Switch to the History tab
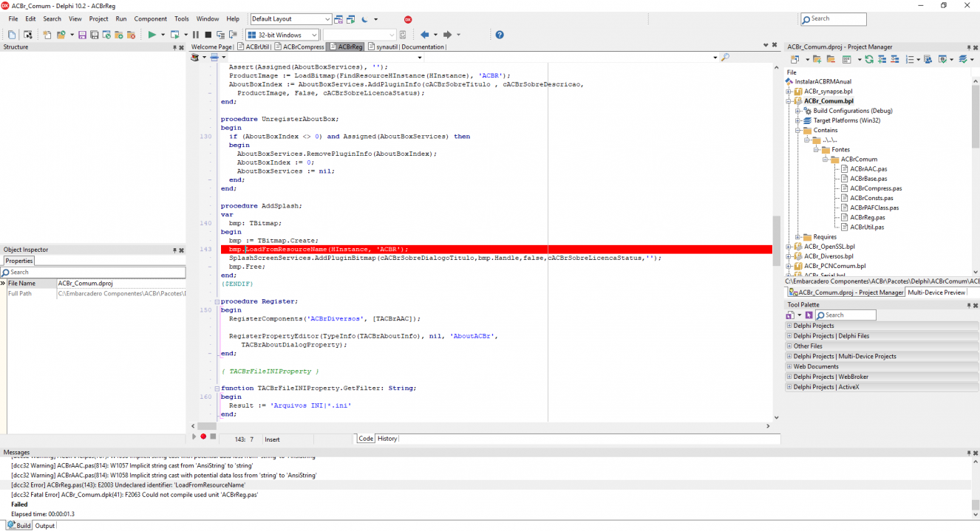Image resolution: width=980 pixels, height=531 pixels. click(x=387, y=439)
